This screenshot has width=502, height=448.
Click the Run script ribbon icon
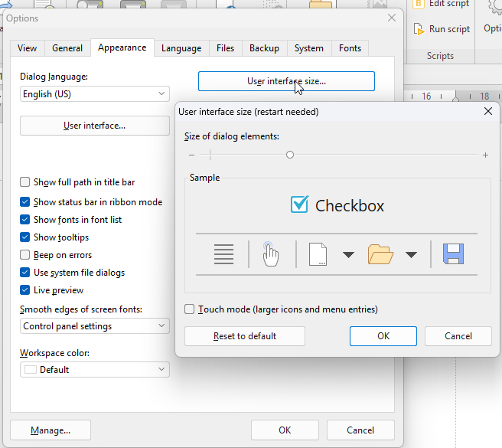point(420,29)
